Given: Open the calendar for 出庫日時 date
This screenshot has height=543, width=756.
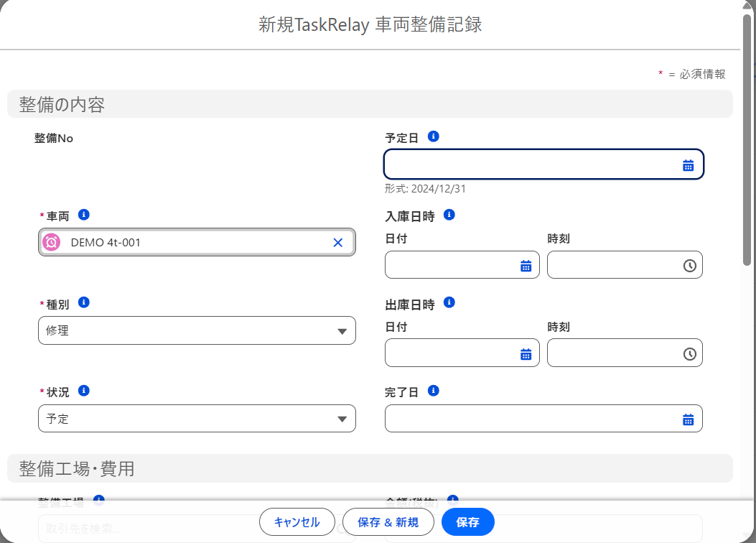Looking at the screenshot, I should click(x=526, y=354).
